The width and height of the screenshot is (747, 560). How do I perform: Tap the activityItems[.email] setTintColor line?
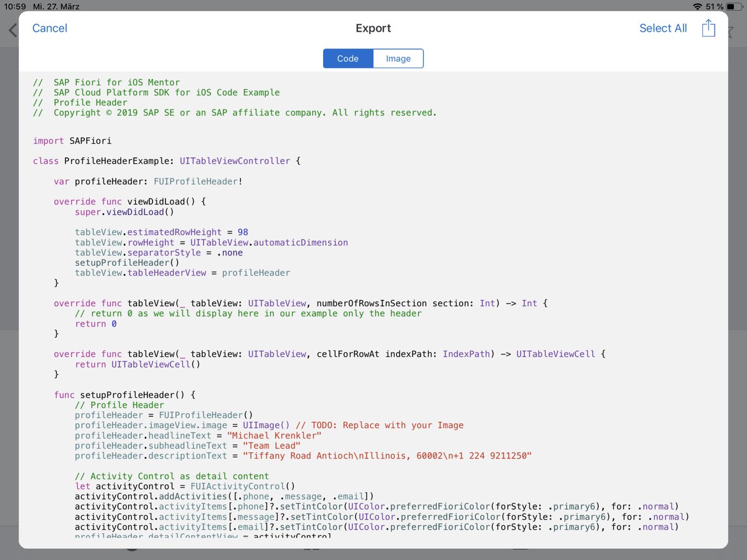[x=377, y=526]
